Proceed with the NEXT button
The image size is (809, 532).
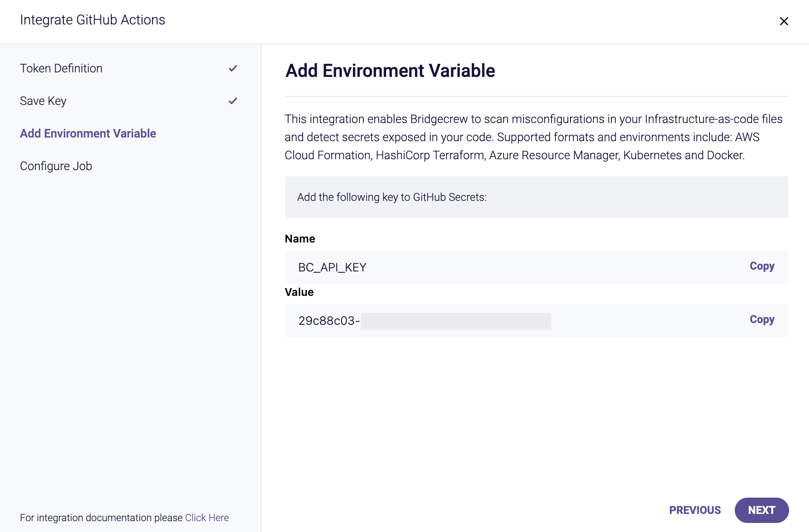coord(761,510)
